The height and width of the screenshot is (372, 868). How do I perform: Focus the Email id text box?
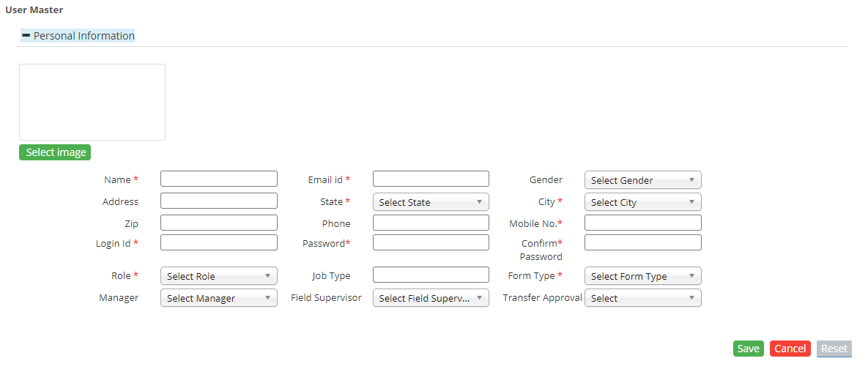[x=431, y=179]
